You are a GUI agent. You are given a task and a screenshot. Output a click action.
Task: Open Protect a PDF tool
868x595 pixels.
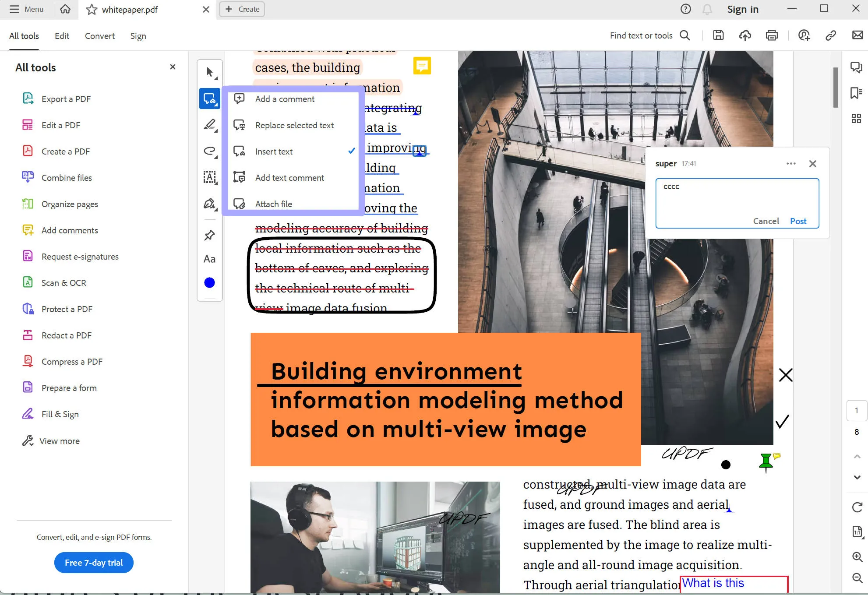click(x=57, y=309)
